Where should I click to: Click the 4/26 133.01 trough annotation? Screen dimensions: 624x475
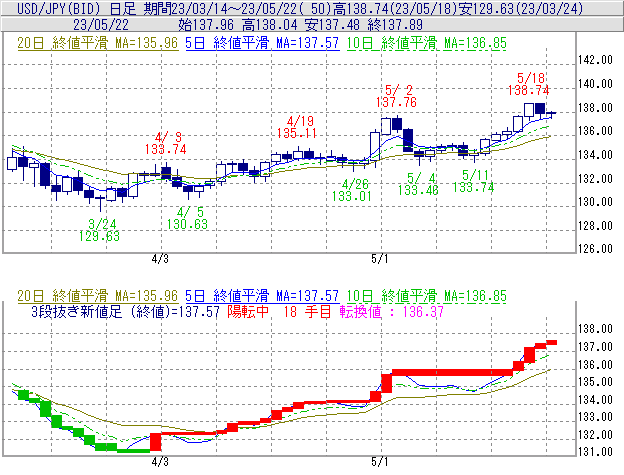tap(352, 190)
